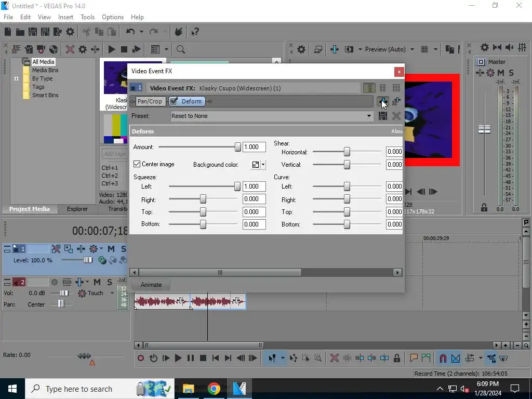Toggle Loop Playback in transport bar
The width and height of the screenshot is (532, 399).
(x=153, y=358)
